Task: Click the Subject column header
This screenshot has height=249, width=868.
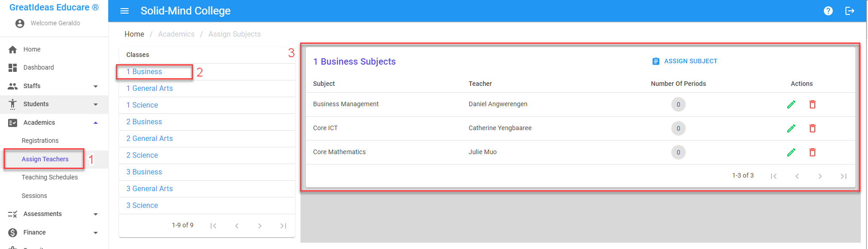Action: click(324, 84)
